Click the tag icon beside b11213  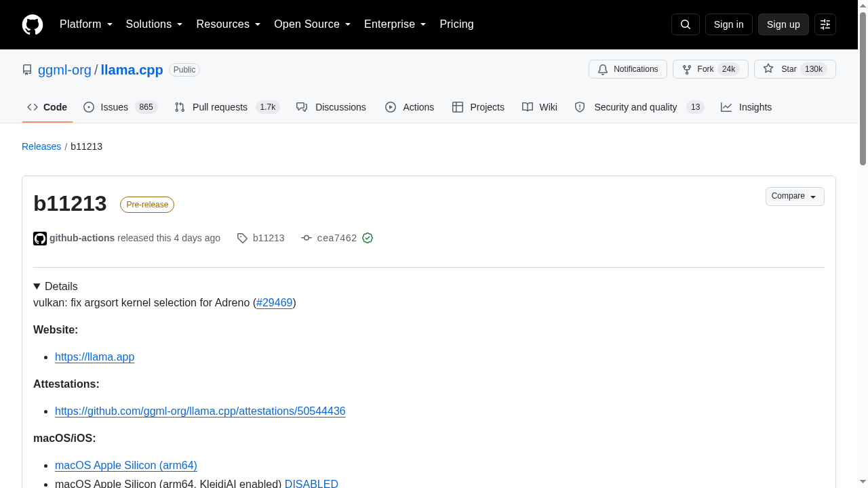242,238
